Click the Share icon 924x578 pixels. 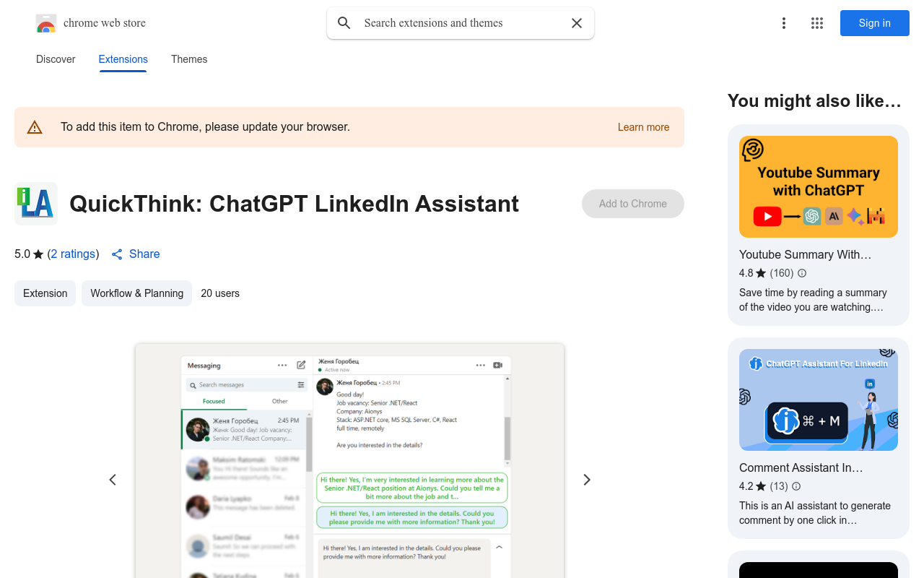[x=117, y=254]
